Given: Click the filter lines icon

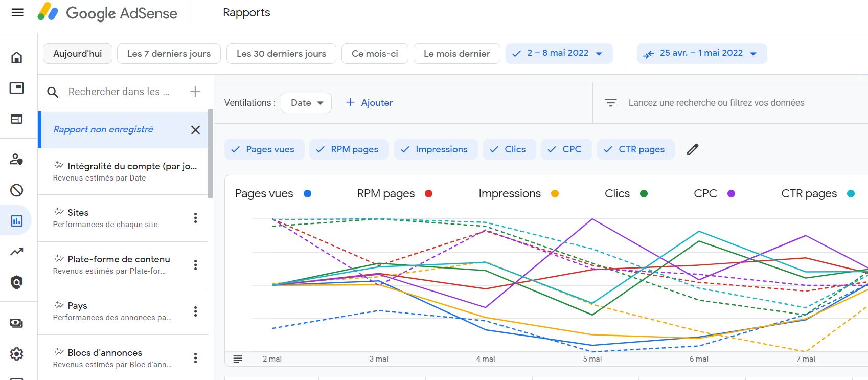Looking at the screenshot, I should (611, 103).
